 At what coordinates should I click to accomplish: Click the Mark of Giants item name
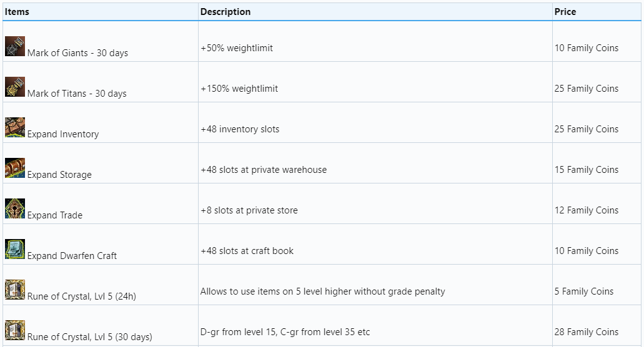tap(77, 53)
